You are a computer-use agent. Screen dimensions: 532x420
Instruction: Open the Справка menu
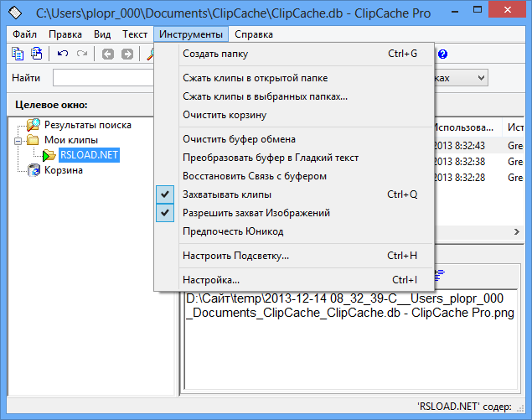click(x=254, y=34)
